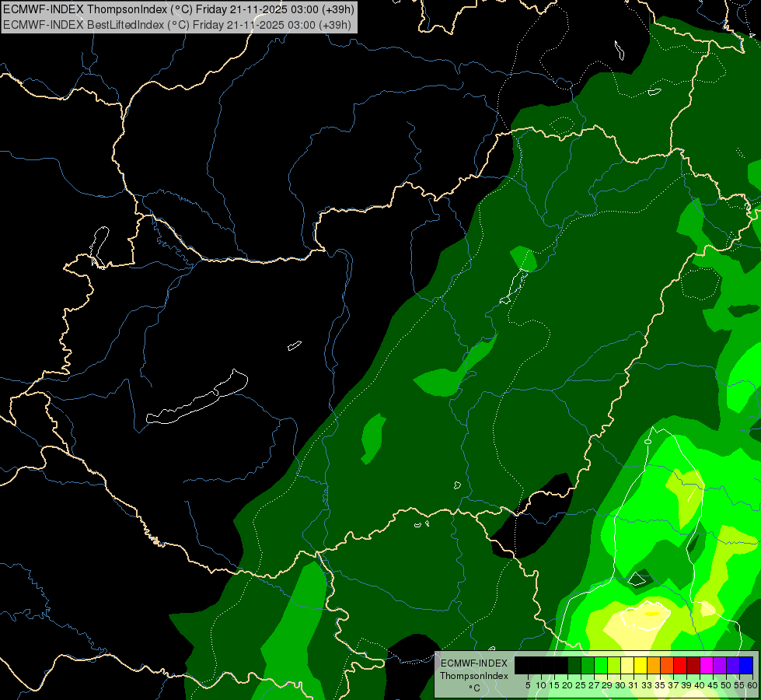Click the purple 45-50 legend swatch
Image resolution: width=761 pixels, height=700 pixels.
(720, 665)
